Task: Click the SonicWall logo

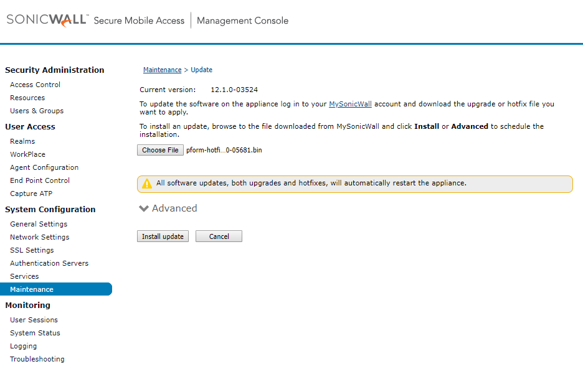Action: point(47,21)
